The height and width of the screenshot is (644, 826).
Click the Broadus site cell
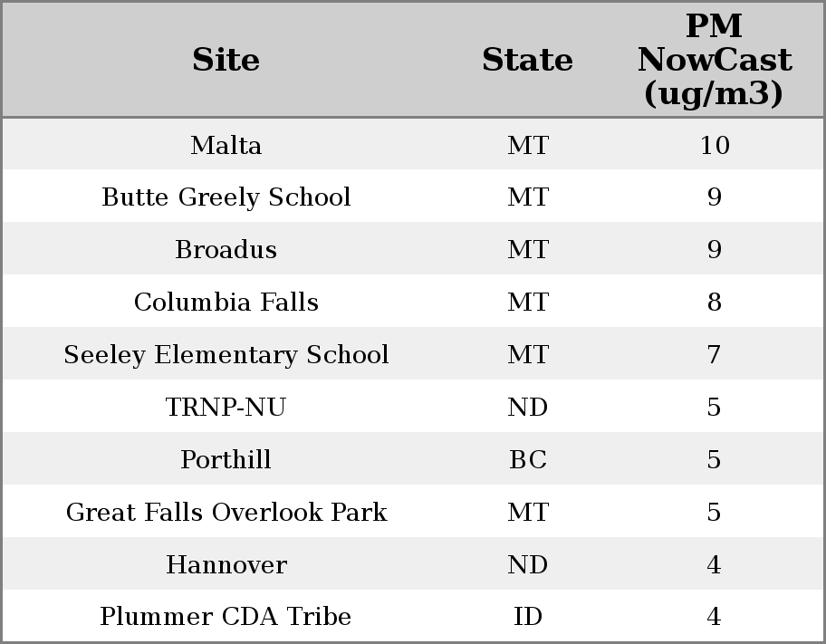226,250
